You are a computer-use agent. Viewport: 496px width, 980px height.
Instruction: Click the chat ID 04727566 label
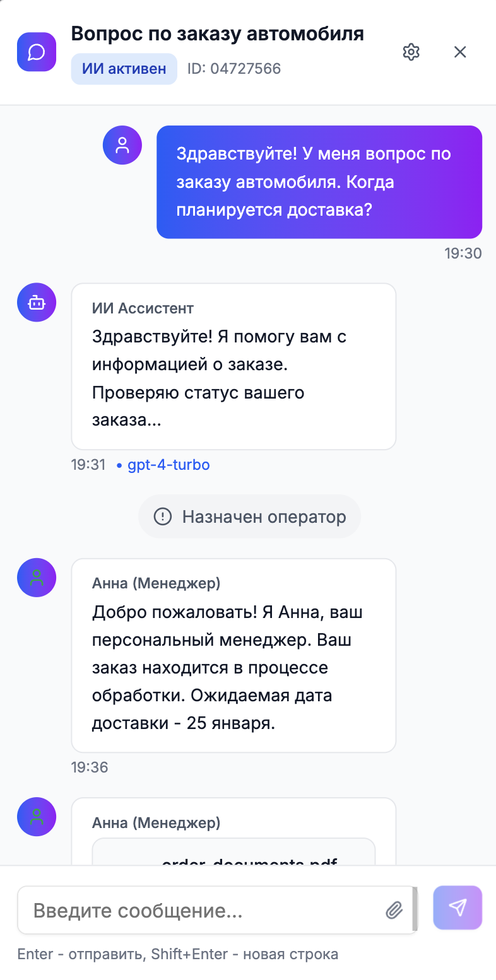coord(234,69)
